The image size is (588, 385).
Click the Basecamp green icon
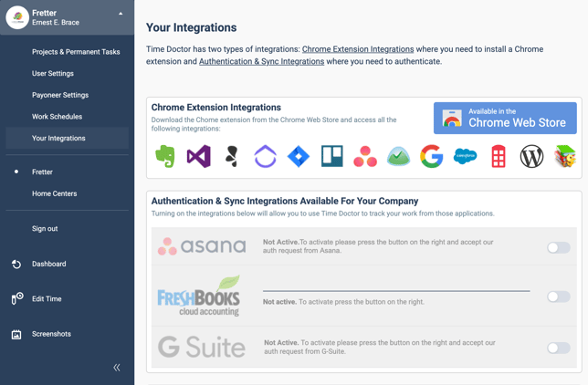[x=398, y=156]
